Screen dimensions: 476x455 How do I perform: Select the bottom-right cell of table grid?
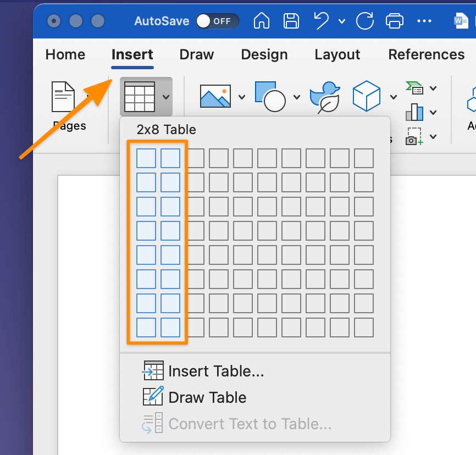pyautogui.click(x=364, y=328)
